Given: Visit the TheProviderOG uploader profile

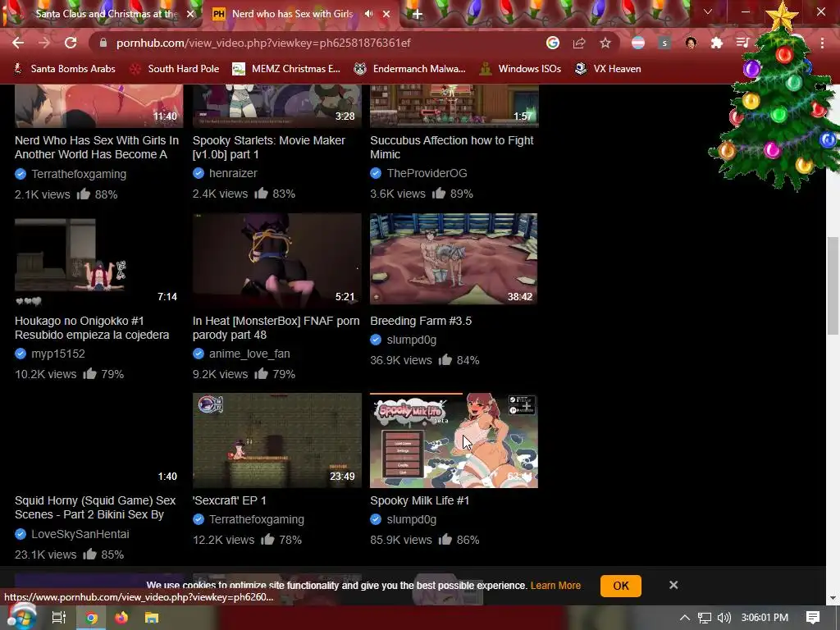Looking at the screenshot, I should point(427,173).
